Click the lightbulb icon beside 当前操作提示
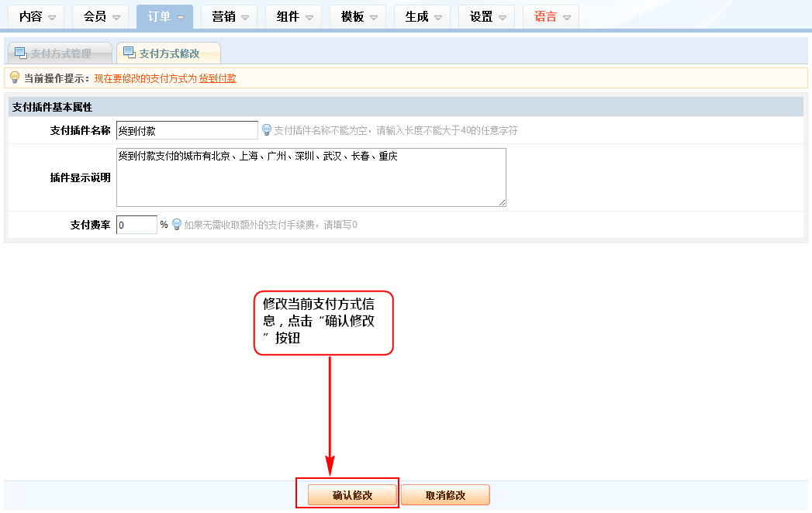812x513 pixels. click(14, 77)
